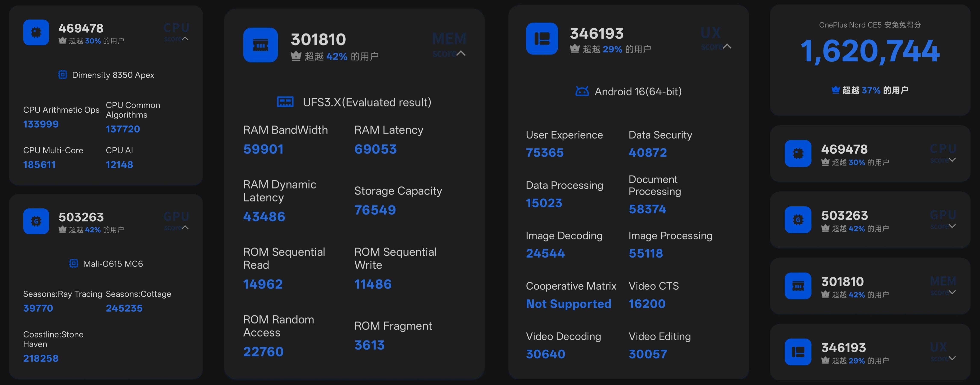Select the UFS3.X(Evaluated result) storage label
The width and height of the screenshot is (980, 385).
(x=367, y=102)
